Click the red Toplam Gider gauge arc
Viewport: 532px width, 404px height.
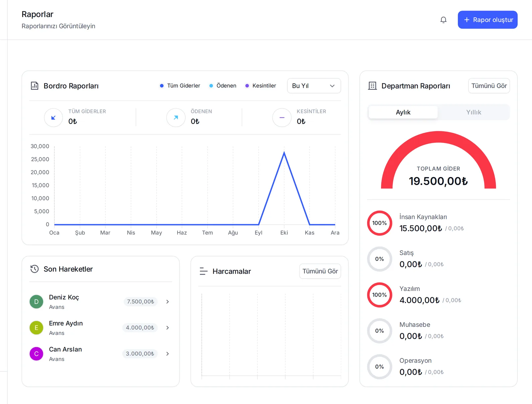tap(439, 137)
